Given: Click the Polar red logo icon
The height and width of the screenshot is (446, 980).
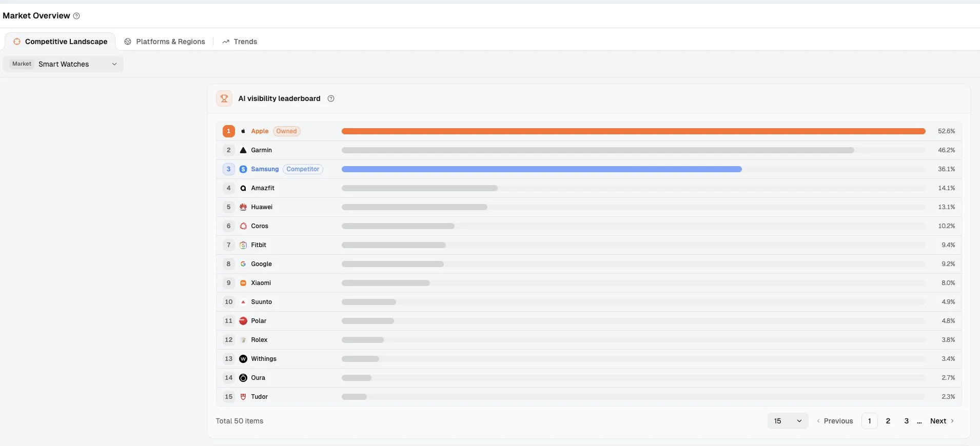Looking at the screenshot, I should (x=243, y=321).
